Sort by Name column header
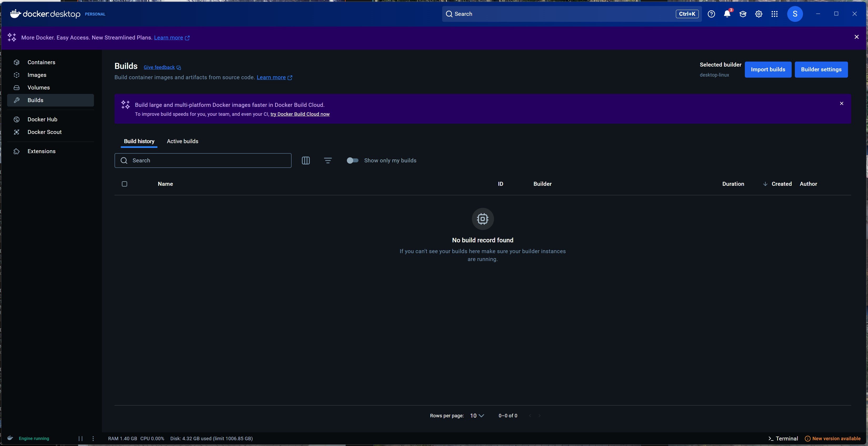This screenshot has height=446, width=868. (166, 184)
